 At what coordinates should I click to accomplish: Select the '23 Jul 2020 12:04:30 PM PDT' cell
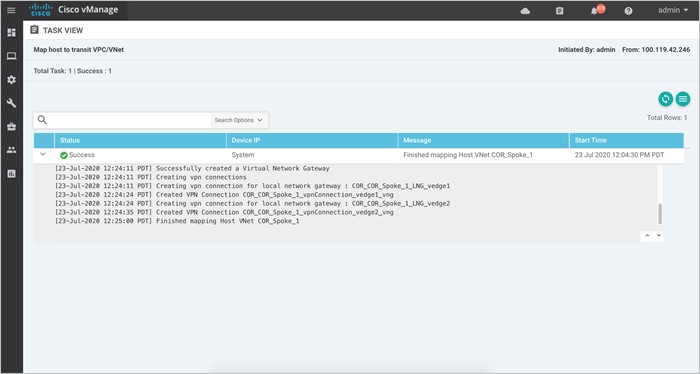[x=619, y=155]
